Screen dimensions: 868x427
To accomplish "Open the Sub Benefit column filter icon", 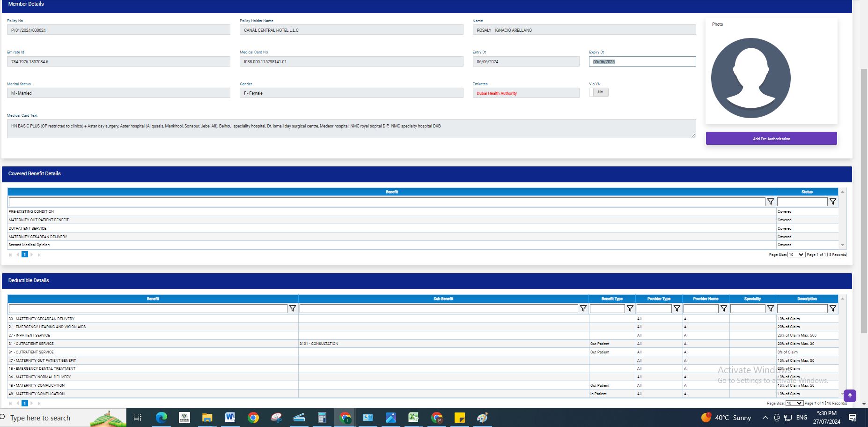I will click(583, 308).
